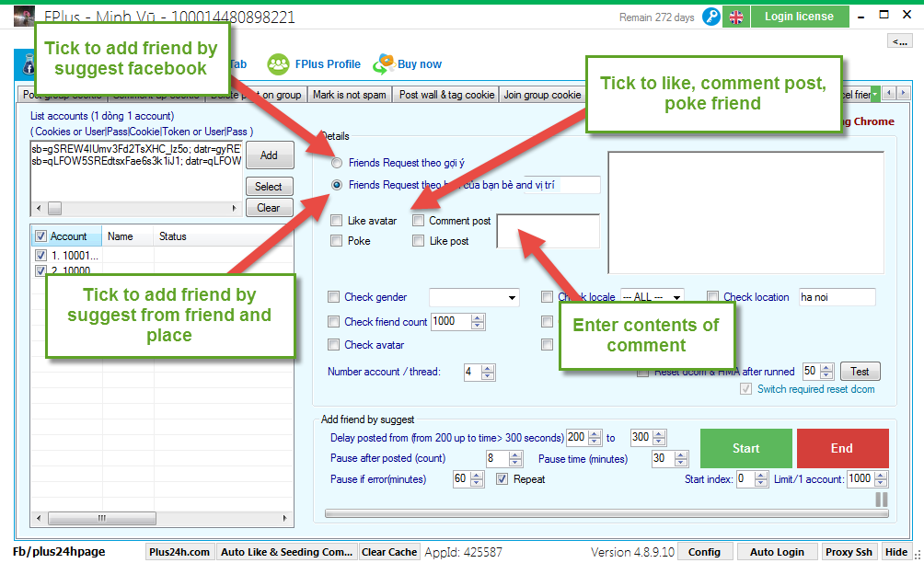Open the Config button
Screen dimensions: 924x563
point(704,552)
